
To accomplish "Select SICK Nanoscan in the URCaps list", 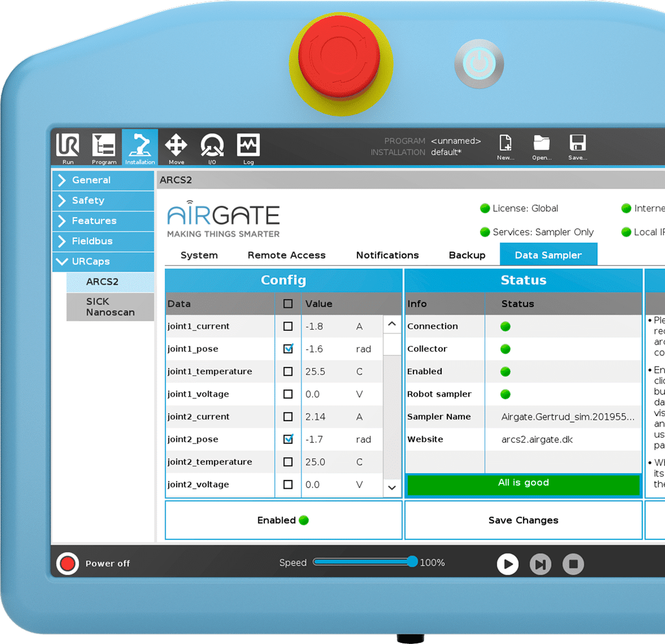I will (110, 307).
